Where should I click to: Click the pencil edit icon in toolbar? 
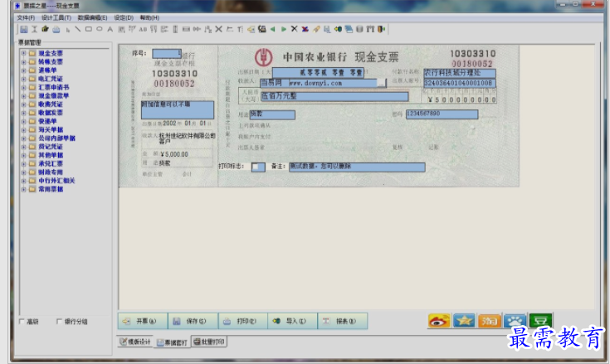point(316,29)
